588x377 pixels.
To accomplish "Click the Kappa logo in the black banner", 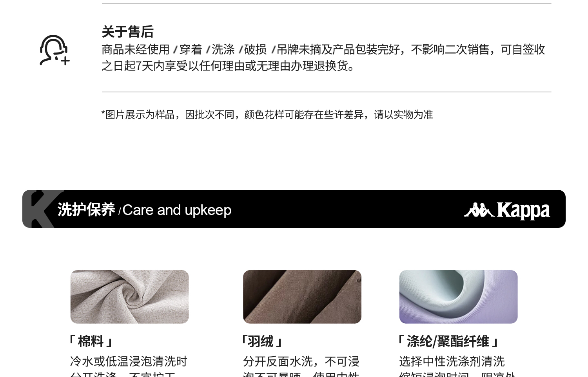I will coord(506,210).
